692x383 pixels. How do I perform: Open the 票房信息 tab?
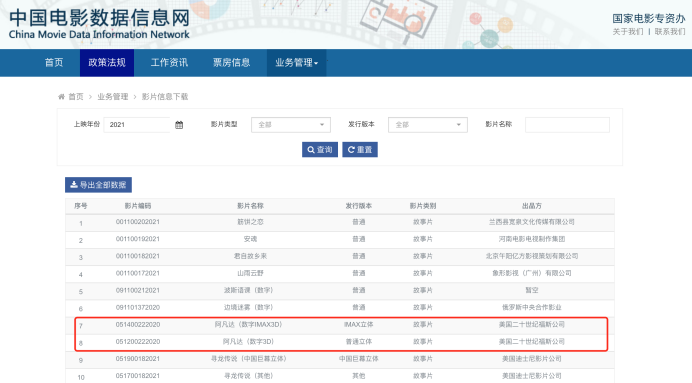(232, 63)
